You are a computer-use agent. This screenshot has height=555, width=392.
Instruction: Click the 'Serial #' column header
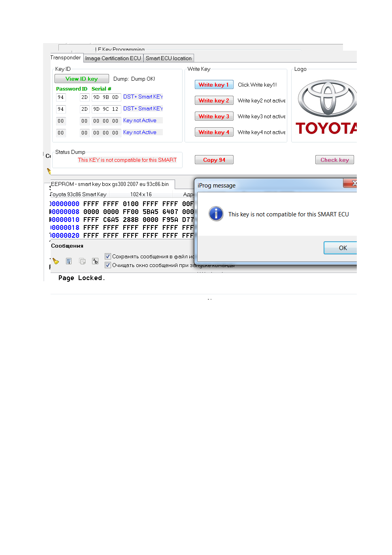pyautogui.click(x=102, y=89)
